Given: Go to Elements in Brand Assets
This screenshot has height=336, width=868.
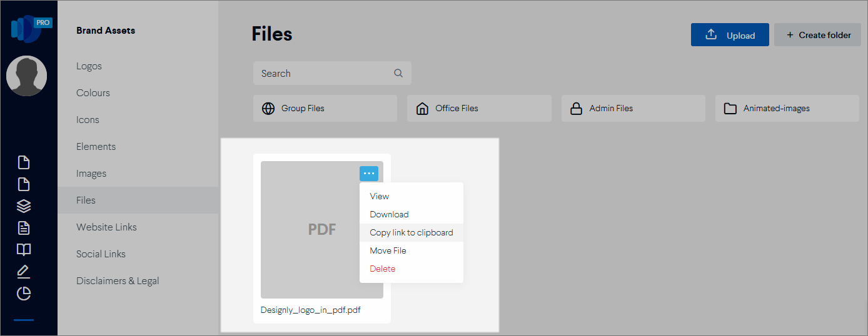Looking at the screenshot, I should point(96,147).
